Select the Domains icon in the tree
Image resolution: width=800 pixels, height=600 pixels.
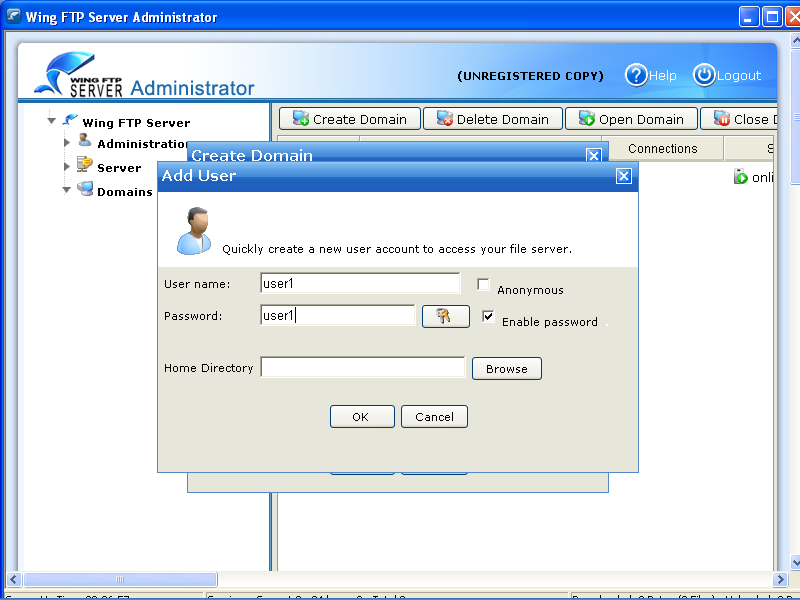[83, 189]
